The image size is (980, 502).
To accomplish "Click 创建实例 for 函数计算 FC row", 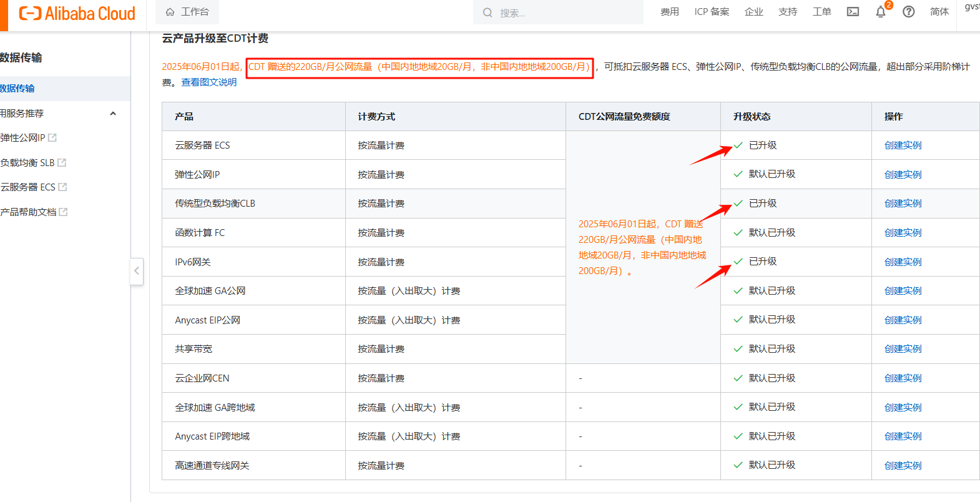I will coord(903,233).
